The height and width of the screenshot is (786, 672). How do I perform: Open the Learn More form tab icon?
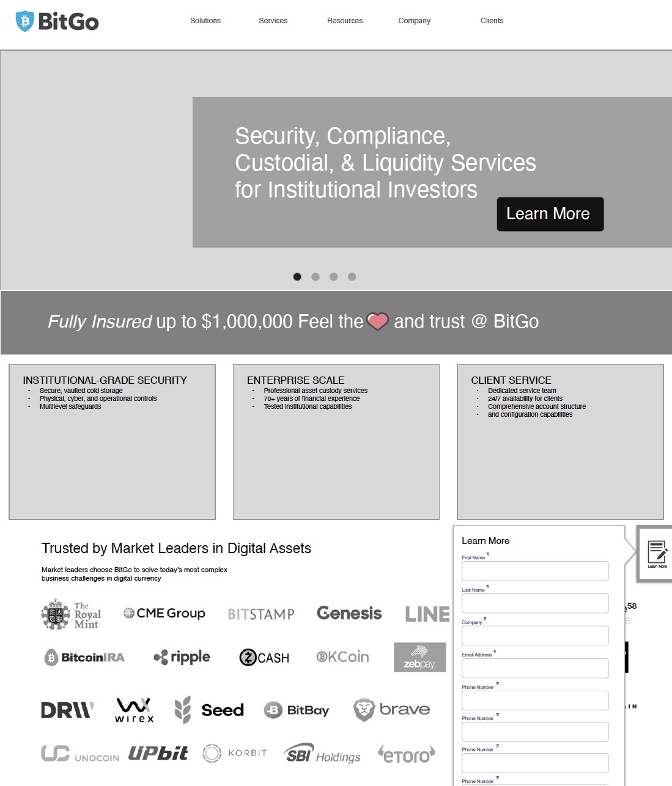point(657,554)
